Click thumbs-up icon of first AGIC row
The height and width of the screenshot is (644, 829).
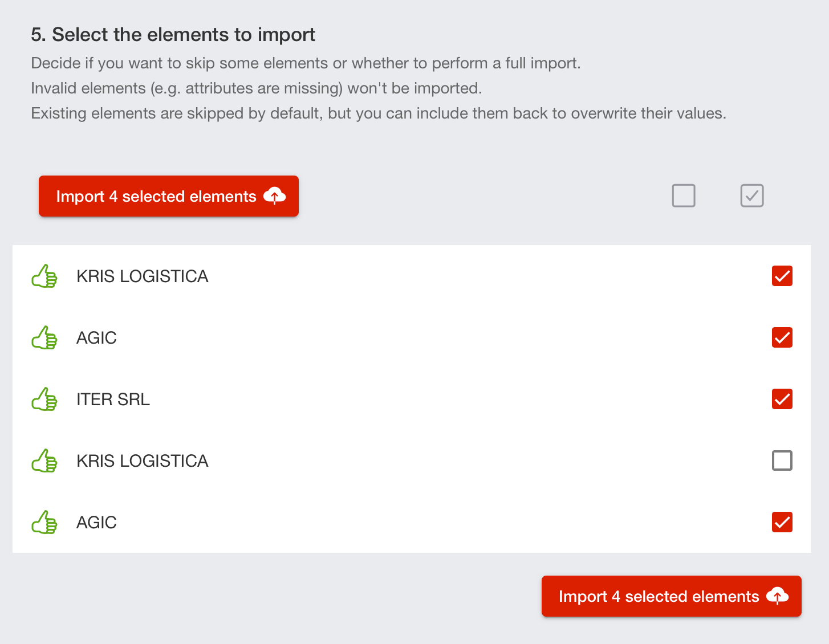point(44,338)
